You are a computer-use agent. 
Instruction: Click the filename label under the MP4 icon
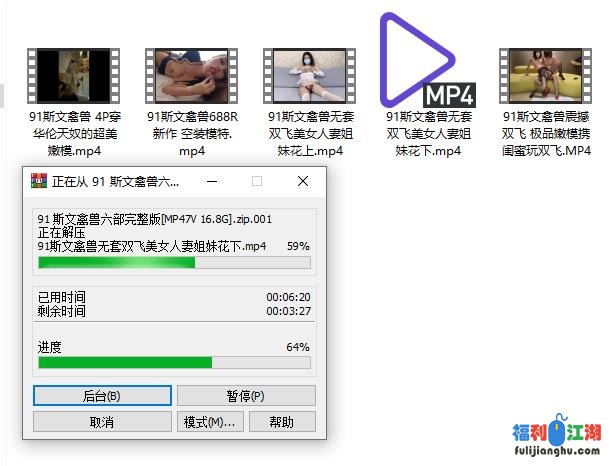click(428, 133)
